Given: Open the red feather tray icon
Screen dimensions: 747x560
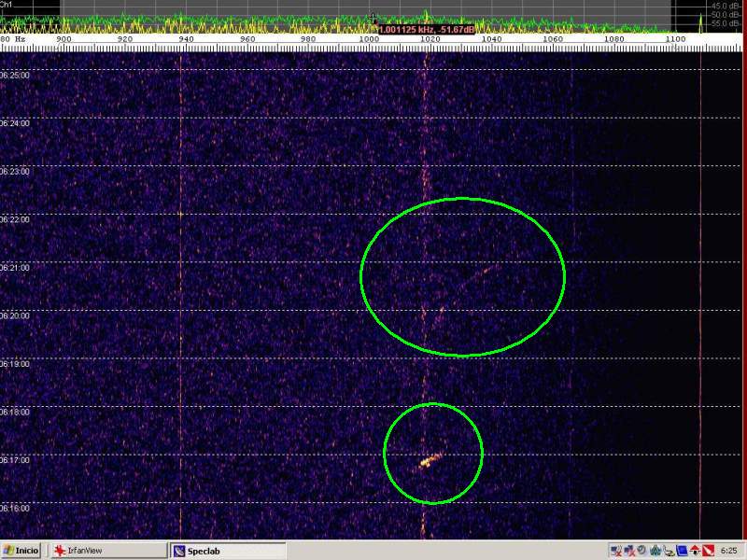Looking at the screenshot, I should (x=709, y=551).
